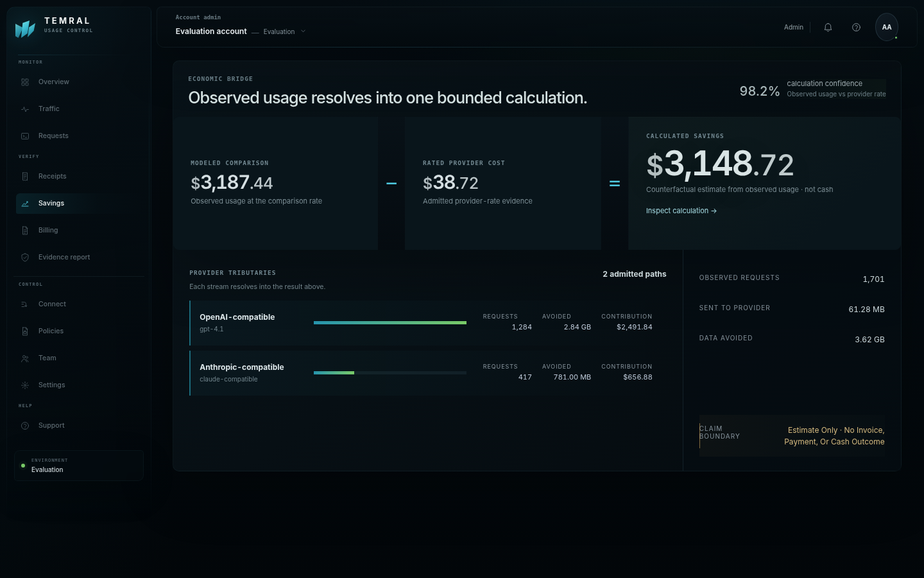The image size is (924, 578).
Task: Go to Connect section
Action: (x=80, y=304)
